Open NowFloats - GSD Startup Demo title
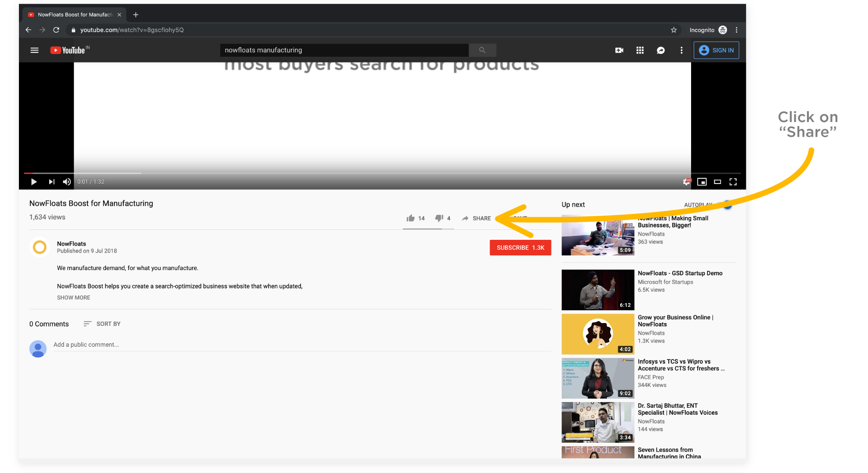 pos(680,273)
